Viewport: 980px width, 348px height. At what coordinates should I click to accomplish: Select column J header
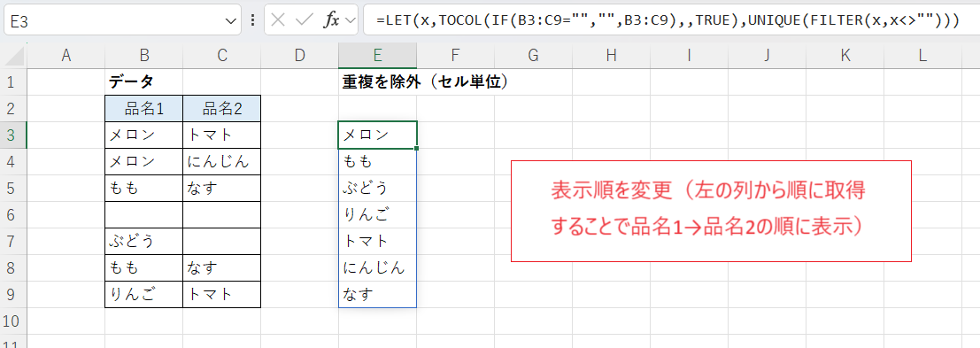[767, 57]
